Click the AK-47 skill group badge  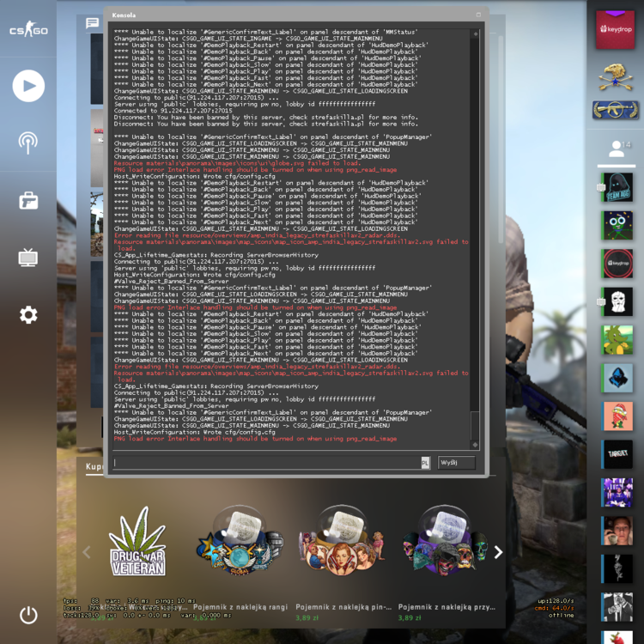pyautogui.click(x=616, y=110)
